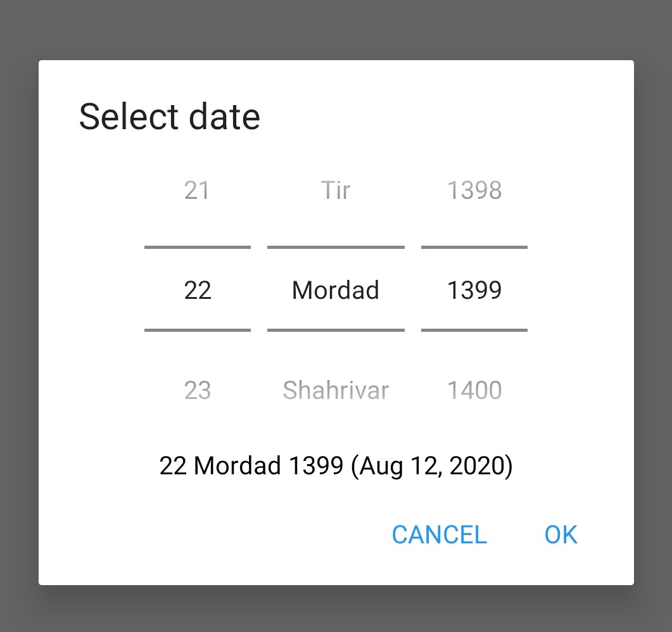This screenshot has height=632, width=672.
Task: Click the divider line above day 22
Action: [x=198, y=247]
